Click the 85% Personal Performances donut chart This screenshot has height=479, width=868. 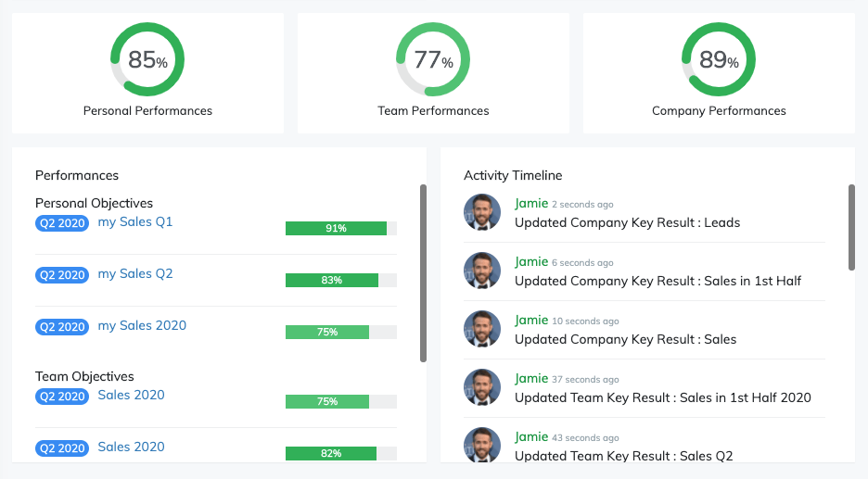coord(147,59)
